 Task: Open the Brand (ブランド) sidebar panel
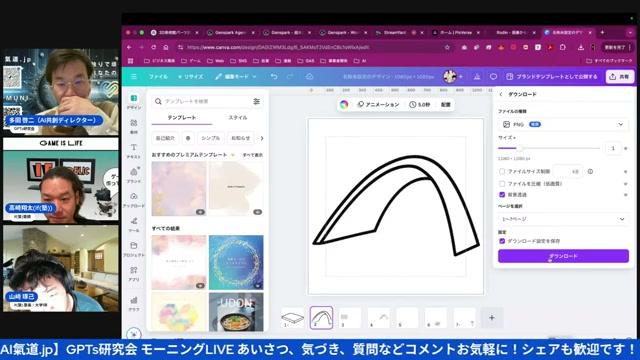134,175
